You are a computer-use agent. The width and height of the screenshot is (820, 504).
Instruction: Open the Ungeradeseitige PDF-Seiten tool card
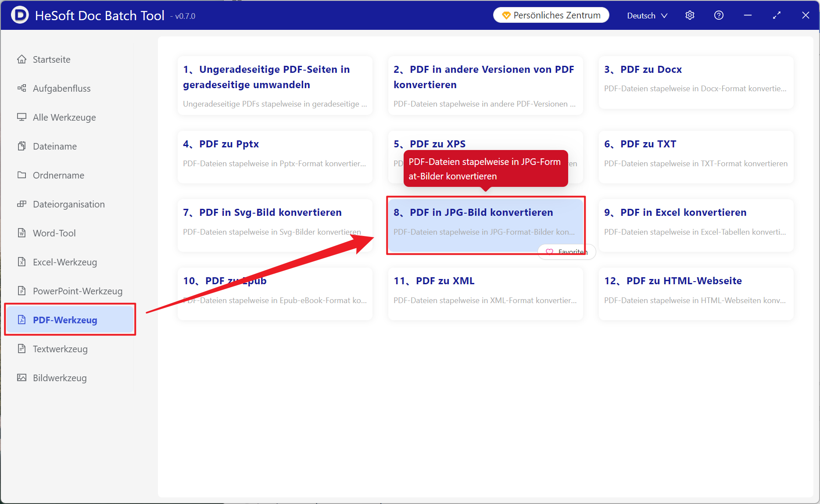click(275, 86)
